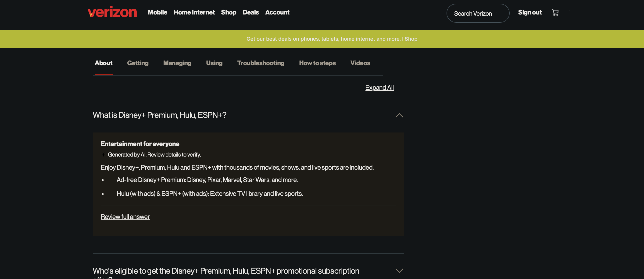Switch to the How to steps tab

(x=317, y=63)
